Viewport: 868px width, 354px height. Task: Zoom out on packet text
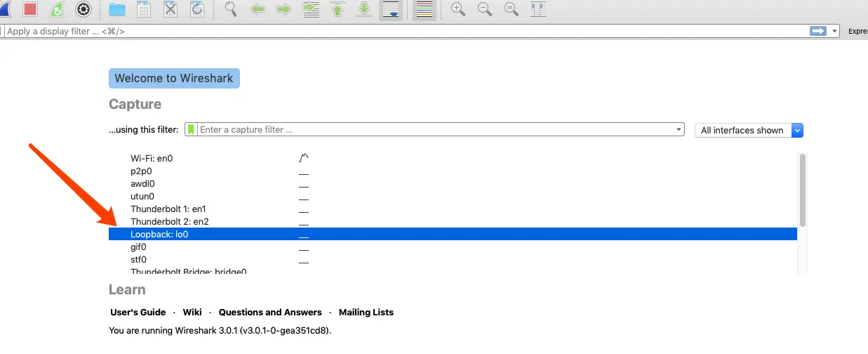point(485,9)
